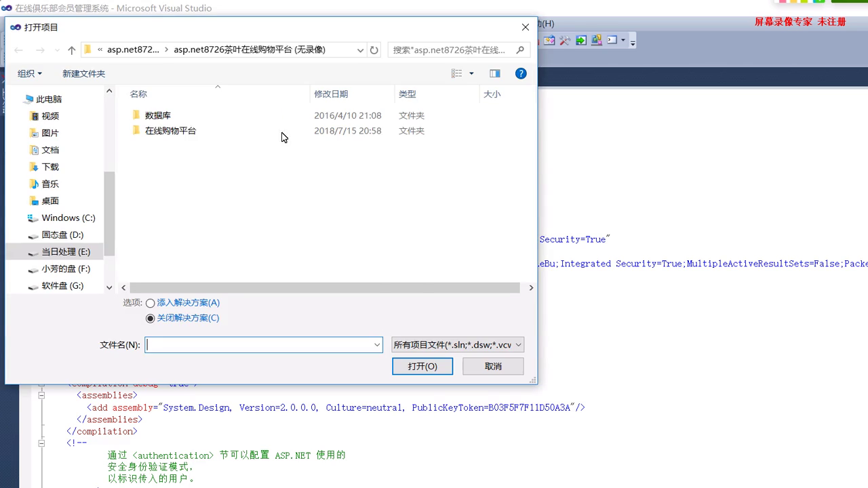Viewport: 868px width, 488px height.
Task: Sort by 修改日期 column header
Action: click(x=331, y=94)
